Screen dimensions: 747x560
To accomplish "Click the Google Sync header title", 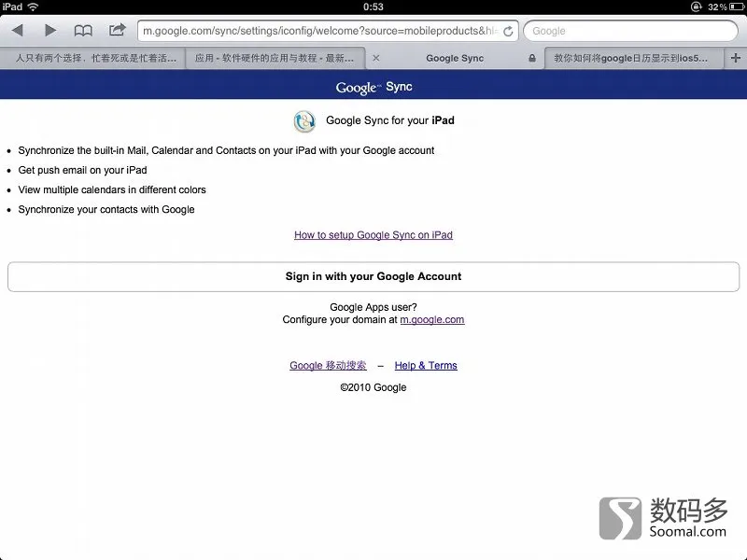I will (x=374, y=87).
